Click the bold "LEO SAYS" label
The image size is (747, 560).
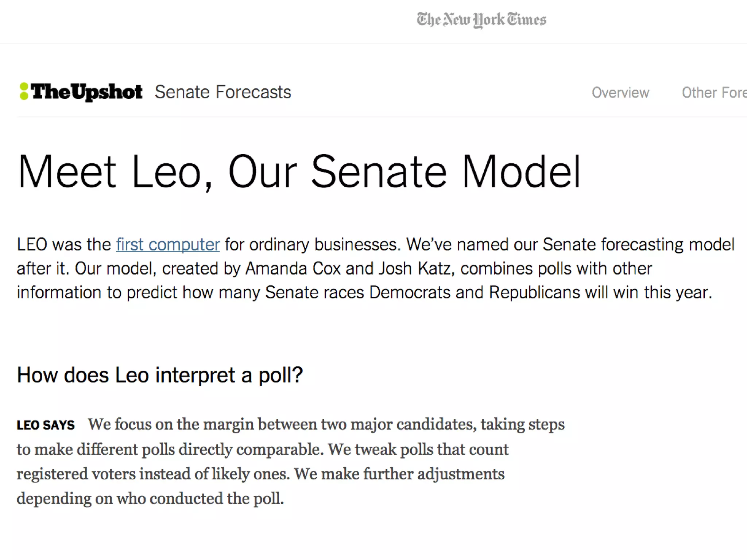(46, 425)
